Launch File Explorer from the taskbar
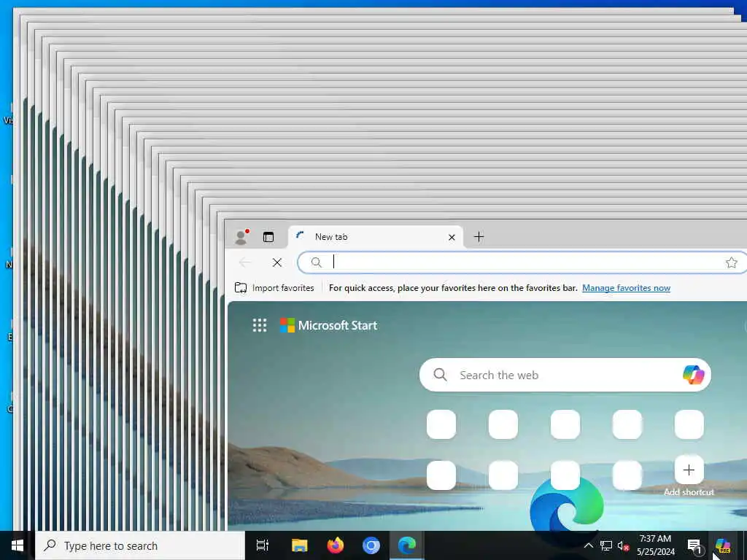Viewport: 747px width, 560px height. pyautogui.click(x=300, y=545)
